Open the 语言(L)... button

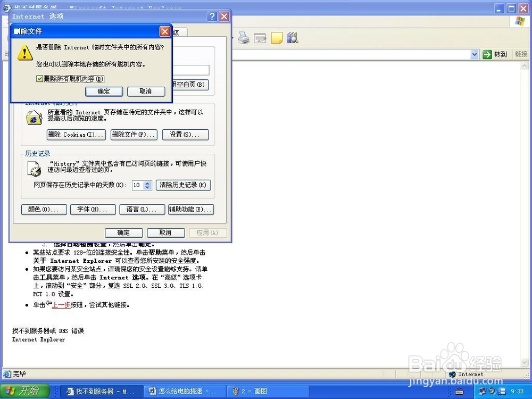click(x=142, y=209)
